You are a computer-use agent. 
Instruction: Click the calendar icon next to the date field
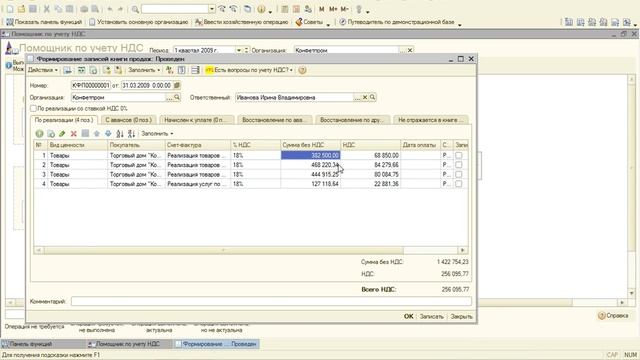(x=177, y=85)
